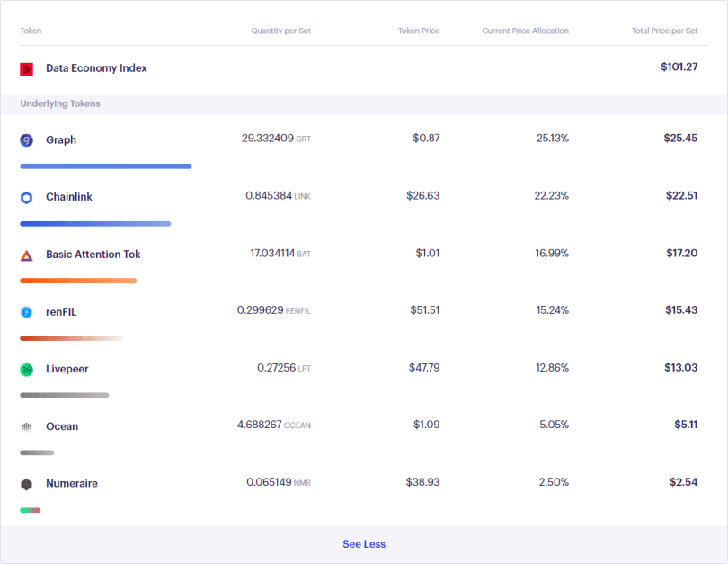Click the Numeraire green-red allocation bar
This screenshot has height=564, width=728.
tap(31, 510)
